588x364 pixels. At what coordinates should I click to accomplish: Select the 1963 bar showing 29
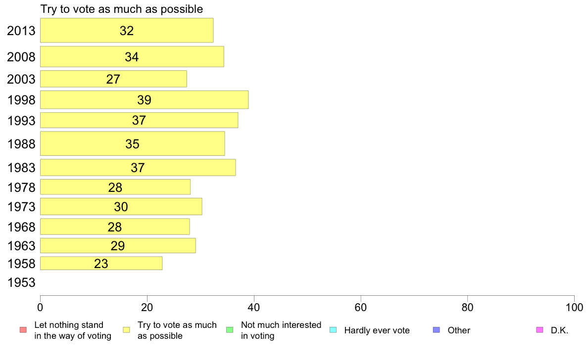click(118, 245)
